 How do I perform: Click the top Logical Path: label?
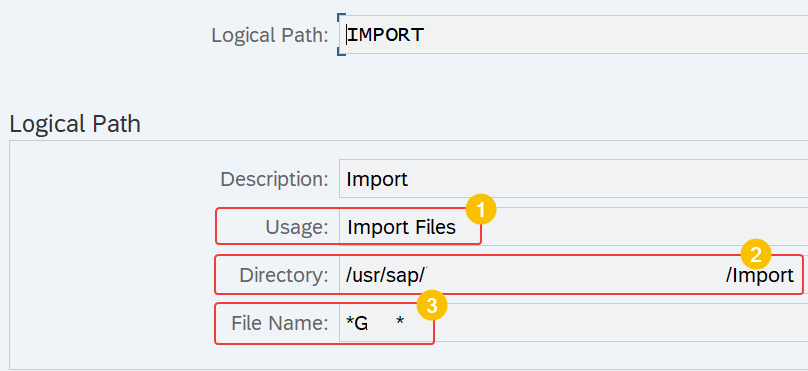(270, 35)
